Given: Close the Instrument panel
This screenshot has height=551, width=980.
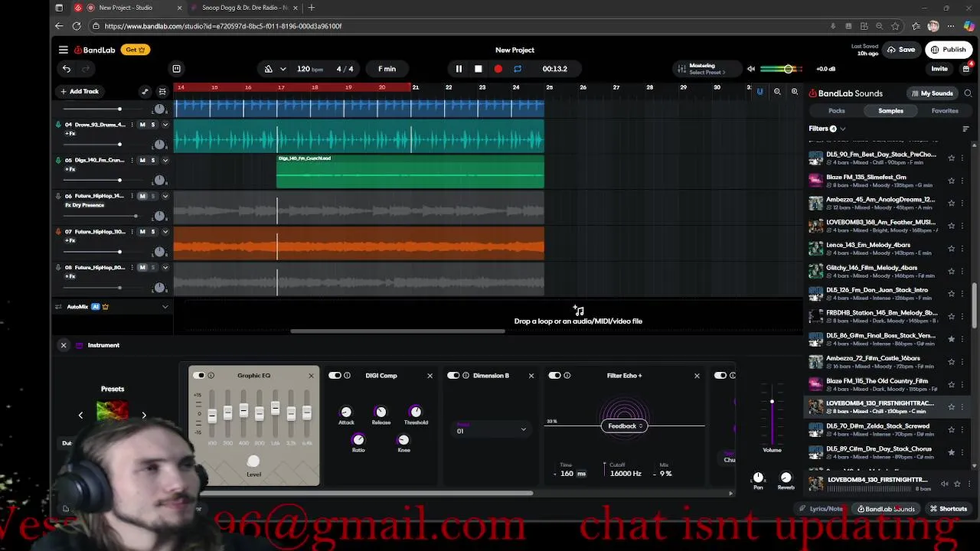Looking at the screenshot, I should [x=64, y=345].
